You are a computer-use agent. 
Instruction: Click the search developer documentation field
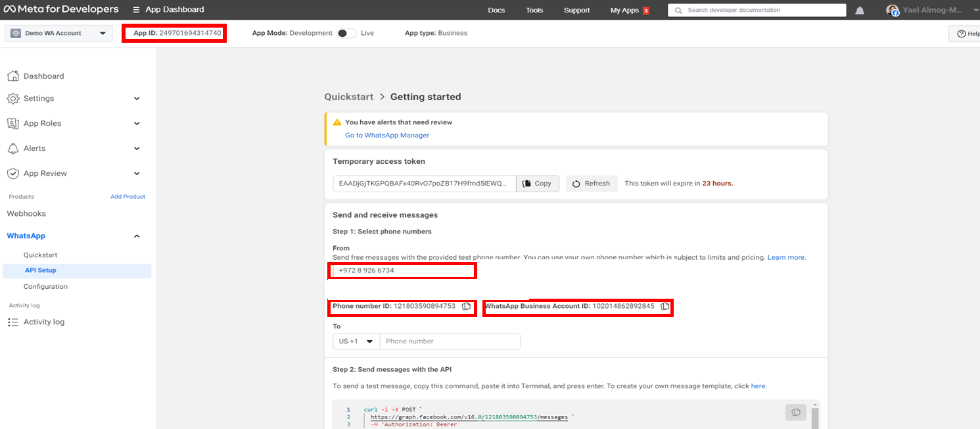[757, 11]
